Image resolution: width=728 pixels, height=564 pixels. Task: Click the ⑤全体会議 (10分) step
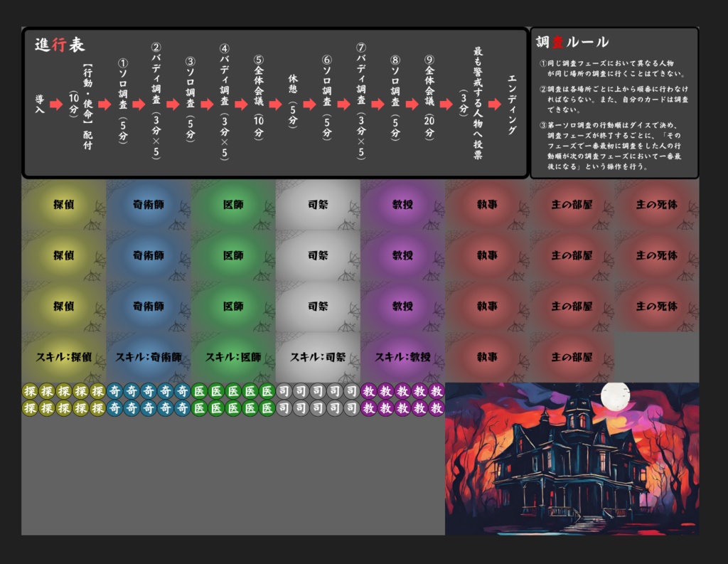pos(259,97)
